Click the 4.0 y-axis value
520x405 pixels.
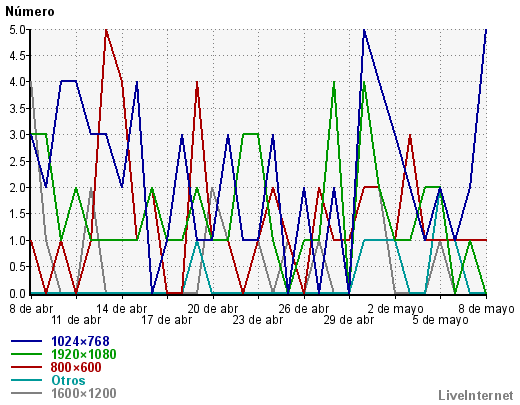point(17,82)
